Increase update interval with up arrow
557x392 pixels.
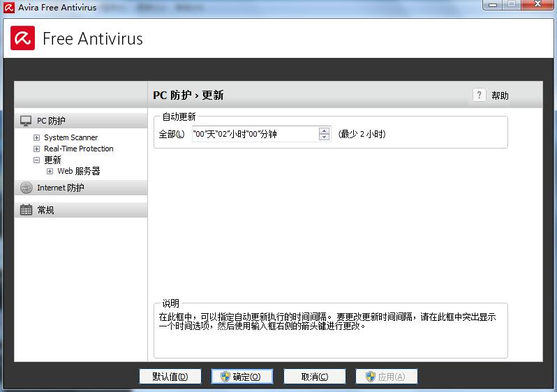(324, 130)
